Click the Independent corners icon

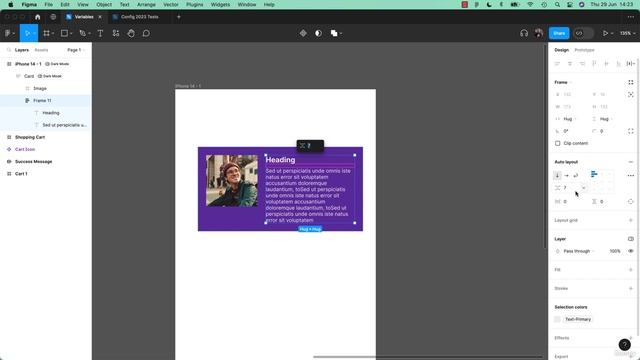(x=631, y=131)
